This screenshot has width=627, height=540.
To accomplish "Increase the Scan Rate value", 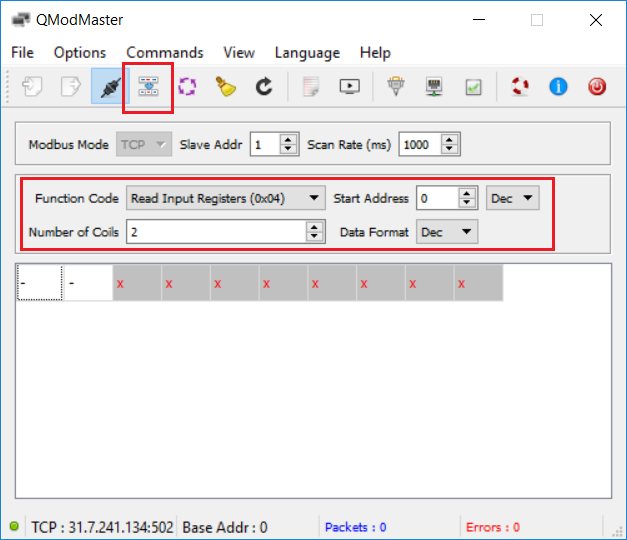I will 449,139.
